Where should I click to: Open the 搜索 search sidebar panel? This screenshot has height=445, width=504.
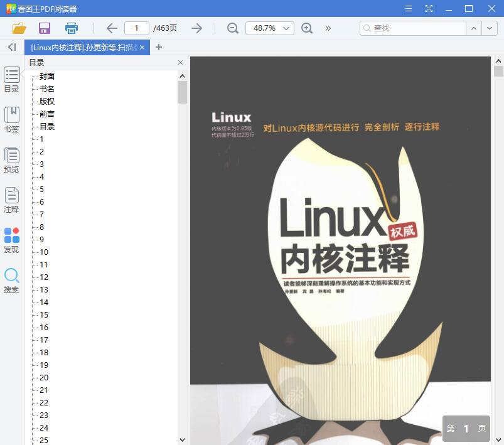(11, 281)
